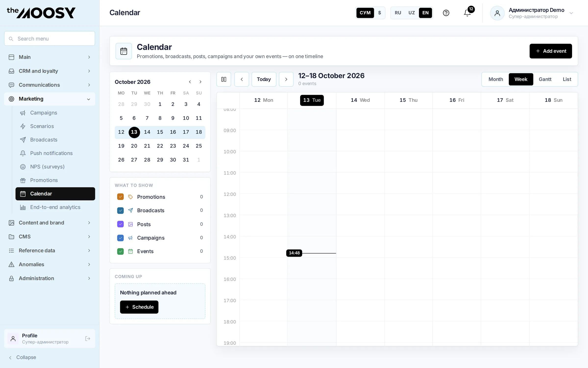Select October 22 in mini calendar

160,146
